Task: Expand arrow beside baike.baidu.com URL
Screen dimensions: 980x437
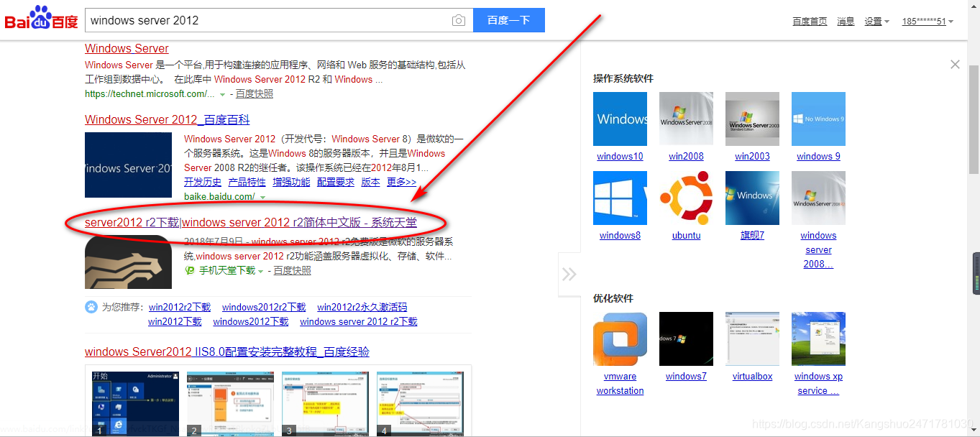Action: 262,198
